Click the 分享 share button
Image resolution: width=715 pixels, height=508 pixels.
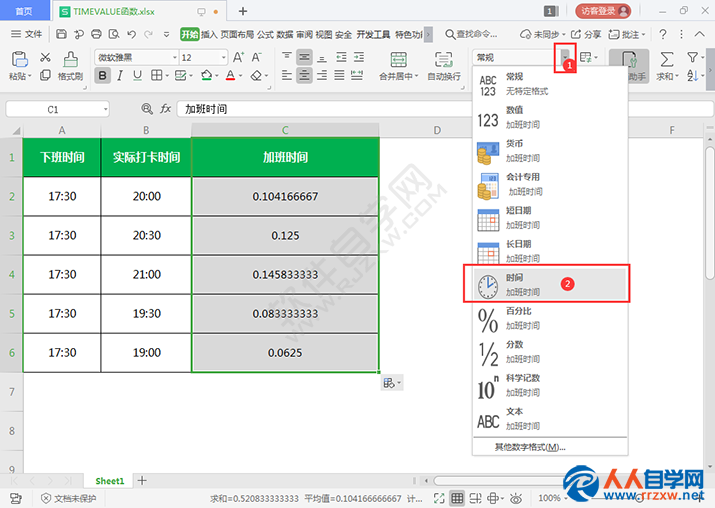coord(586,34)
